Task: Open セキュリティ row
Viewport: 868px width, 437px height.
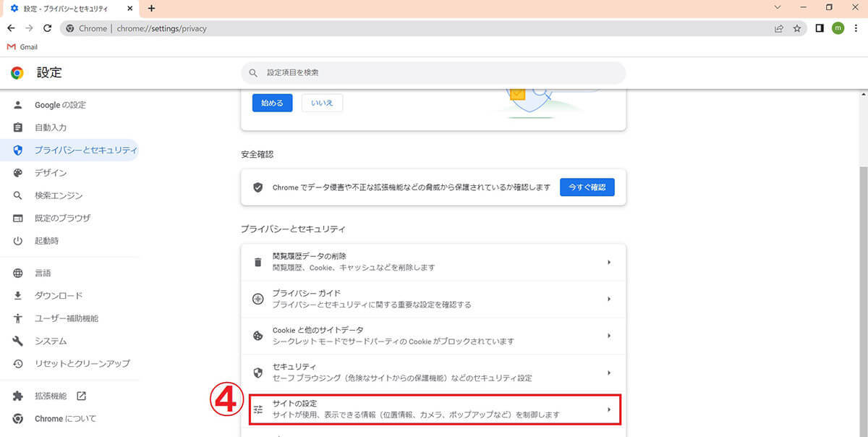Action: [433, 373]
